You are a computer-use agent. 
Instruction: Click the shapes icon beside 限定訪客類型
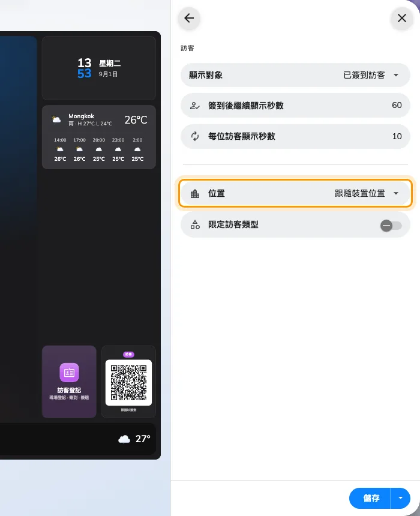[x=195, y=224]
